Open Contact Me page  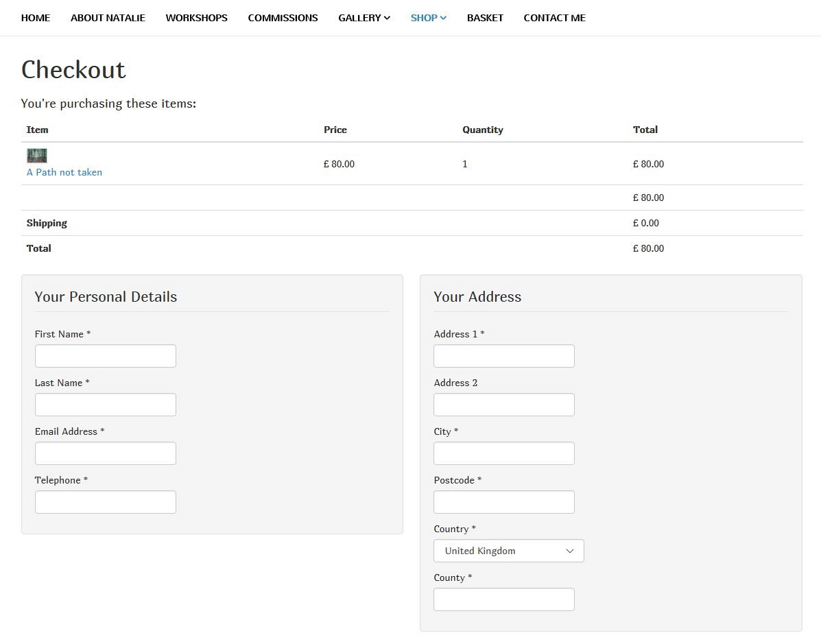tap(554, 18)
